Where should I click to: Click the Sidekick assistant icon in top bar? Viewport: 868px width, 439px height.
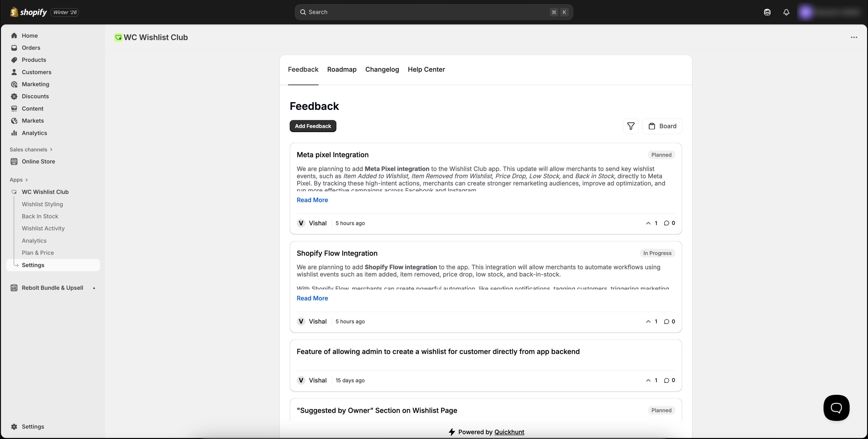click(x=767, y=12)
